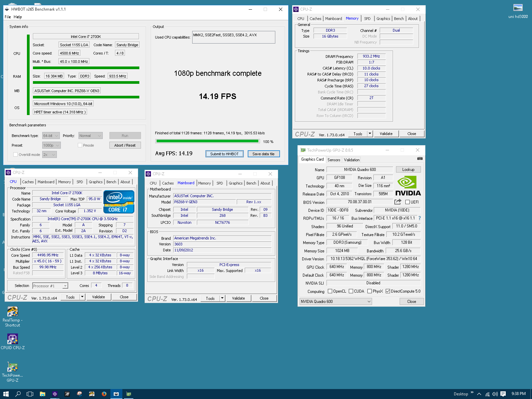The width and height of the screenshot is (532, 399).
Task: Toggle DirectCompute 5.0 checkbox
Action: [388, 291]
